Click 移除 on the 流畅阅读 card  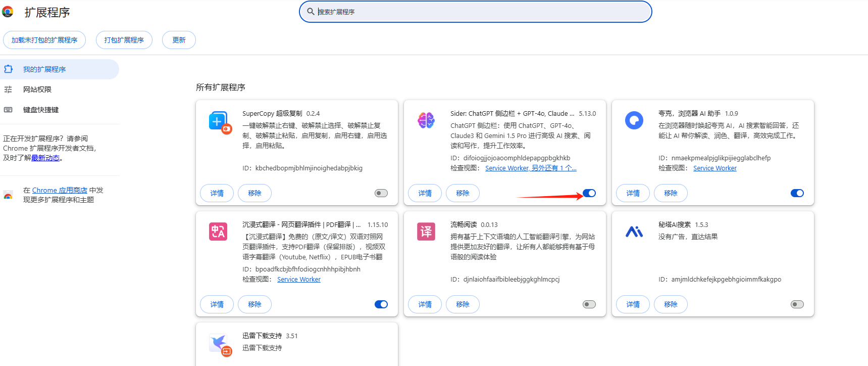pos(463,304)
